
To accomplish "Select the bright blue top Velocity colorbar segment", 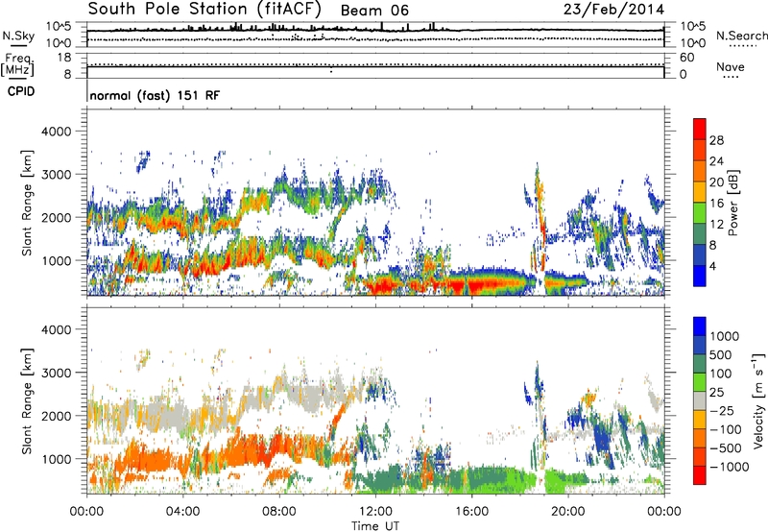I will [700, 326].
